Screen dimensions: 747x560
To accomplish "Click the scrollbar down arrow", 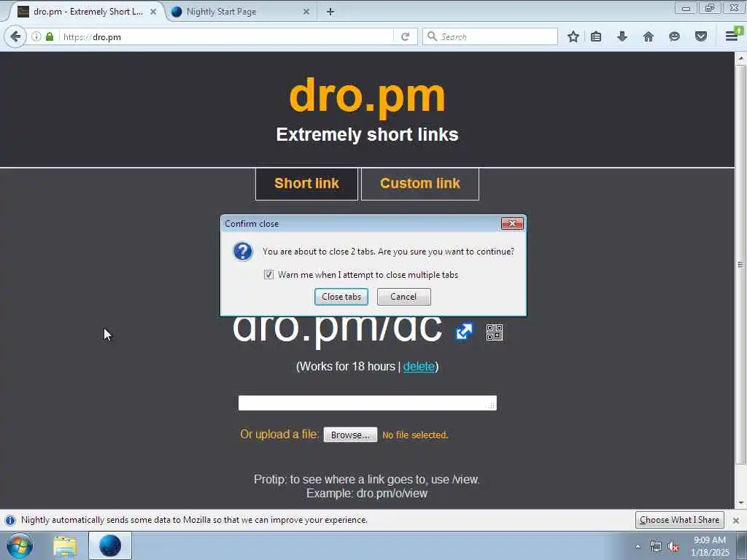I will click(740, 503).
